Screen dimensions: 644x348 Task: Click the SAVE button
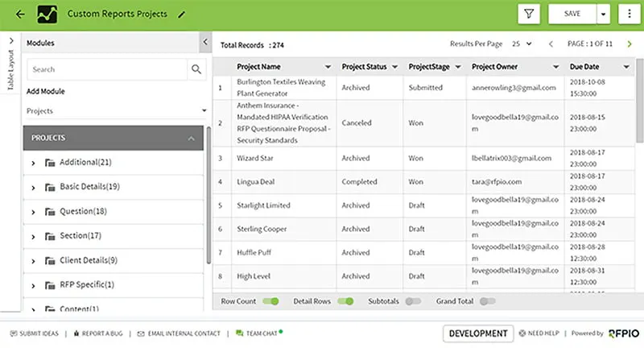572,14
